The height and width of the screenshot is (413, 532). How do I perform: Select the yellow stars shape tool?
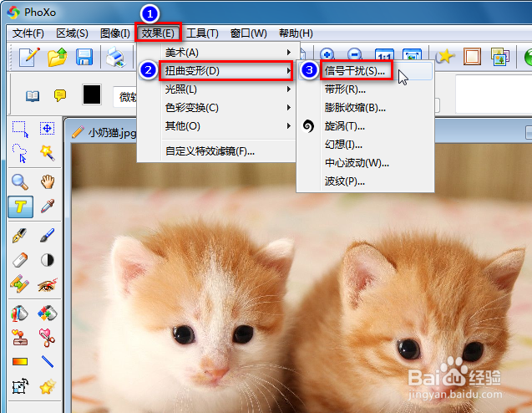tap(48, 386)
